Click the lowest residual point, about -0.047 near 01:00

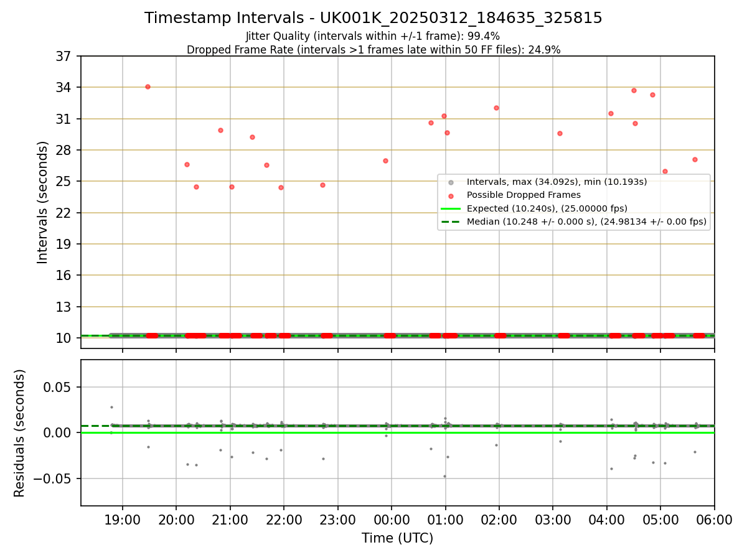click(444, 476)
